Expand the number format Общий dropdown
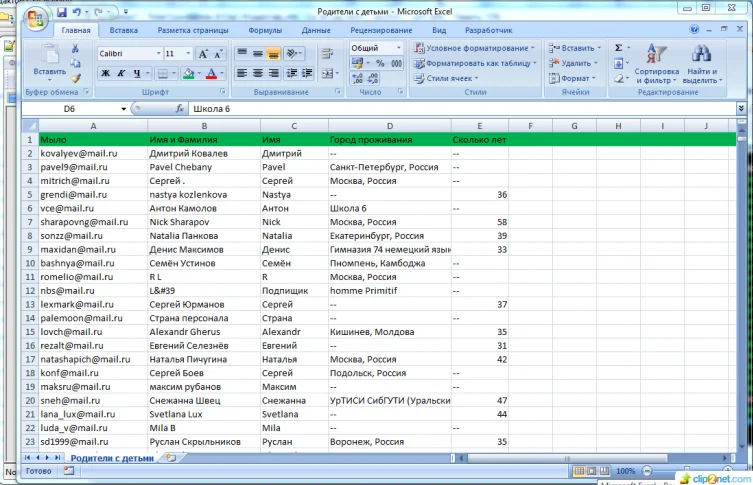753x485 pixels. [400, 48]
